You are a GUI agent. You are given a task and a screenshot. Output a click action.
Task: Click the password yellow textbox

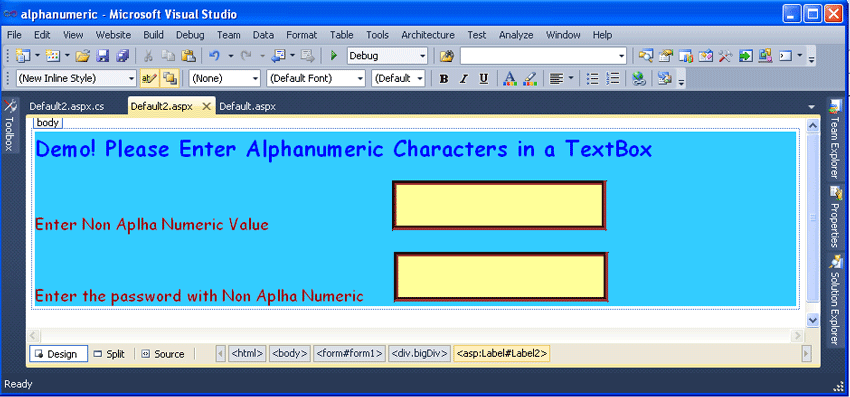pyautogui.click(x=500, y=277)
